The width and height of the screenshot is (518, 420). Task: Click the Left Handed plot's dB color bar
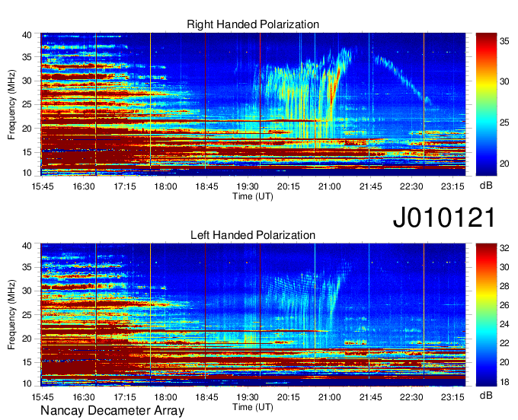tap(486, 315)
